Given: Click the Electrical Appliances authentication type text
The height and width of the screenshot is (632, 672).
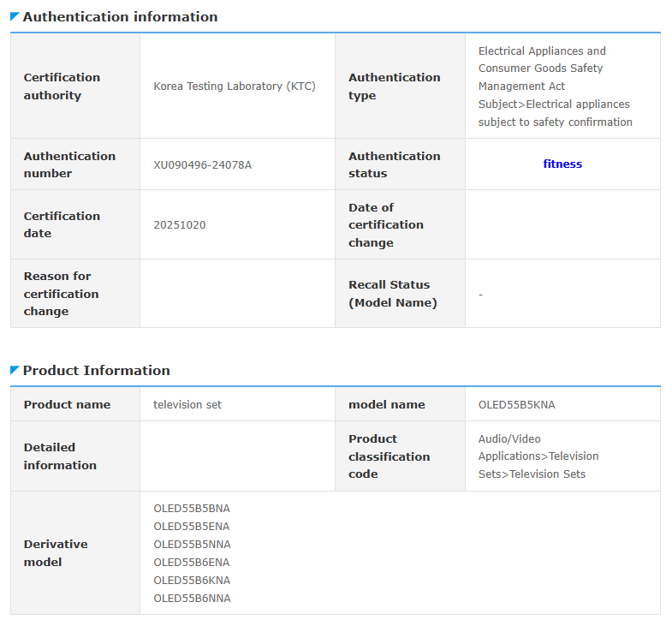Looking at the screenshot, I should (555, 86).
